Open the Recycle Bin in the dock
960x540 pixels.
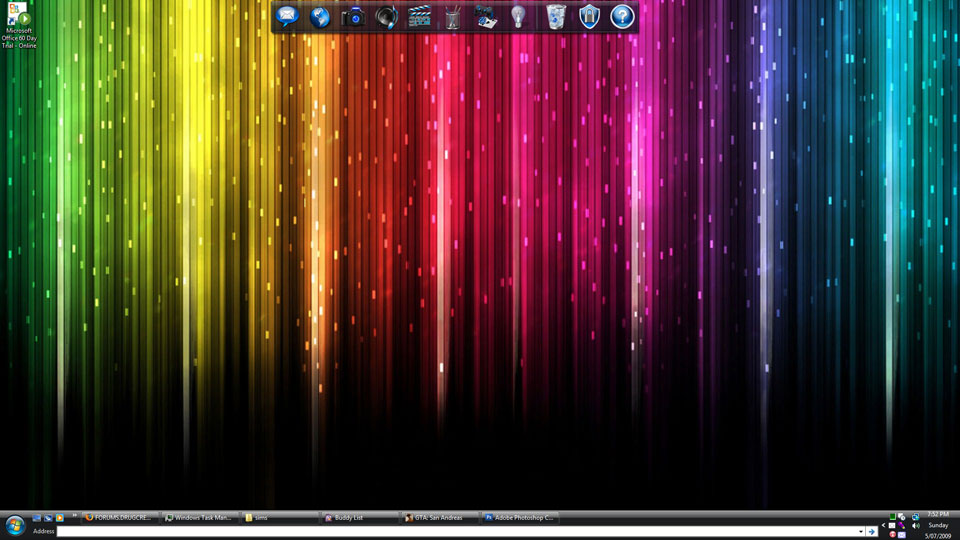pos(555,16)
